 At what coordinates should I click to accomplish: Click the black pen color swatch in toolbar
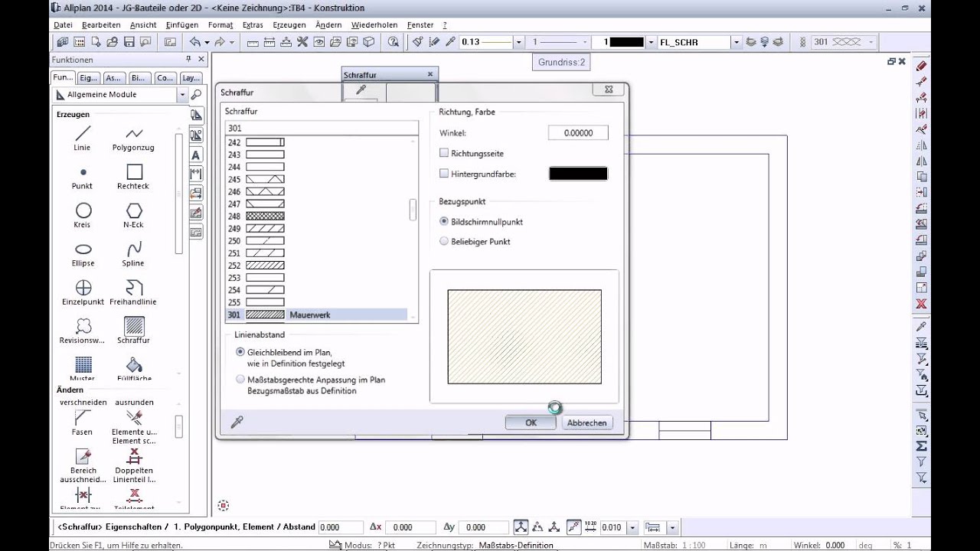(626, 42)
